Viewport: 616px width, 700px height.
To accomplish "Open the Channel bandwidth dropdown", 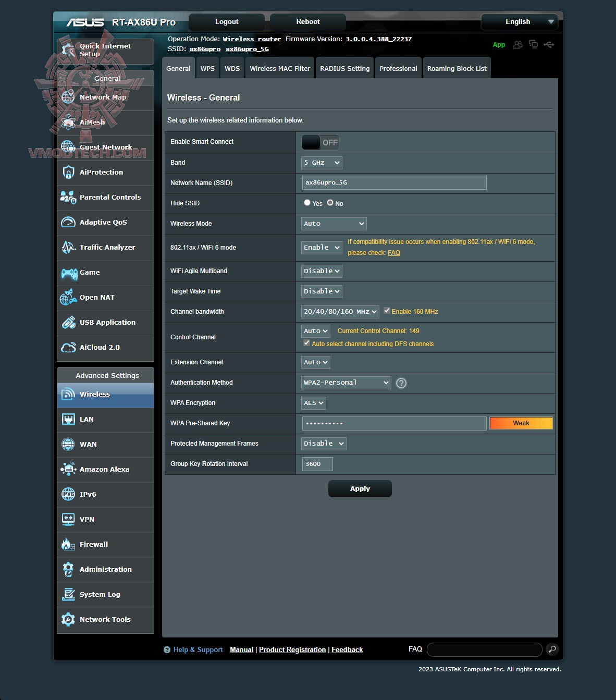I will tap(340, 312).
